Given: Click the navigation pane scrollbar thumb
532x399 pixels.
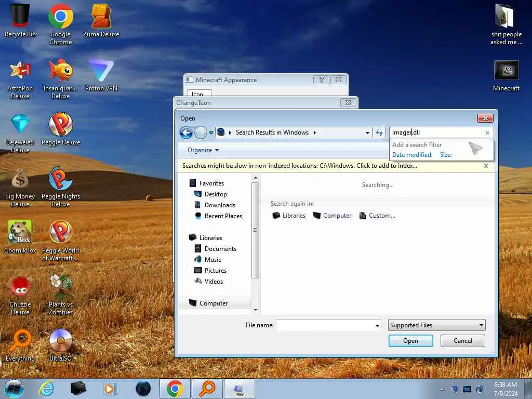Looking at the screenshot, I should 256,230.
